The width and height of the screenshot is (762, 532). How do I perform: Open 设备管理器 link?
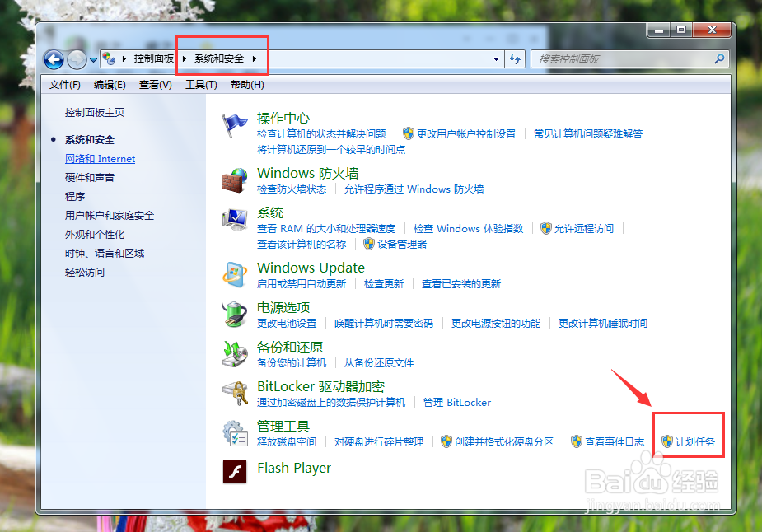pos(402,244)
